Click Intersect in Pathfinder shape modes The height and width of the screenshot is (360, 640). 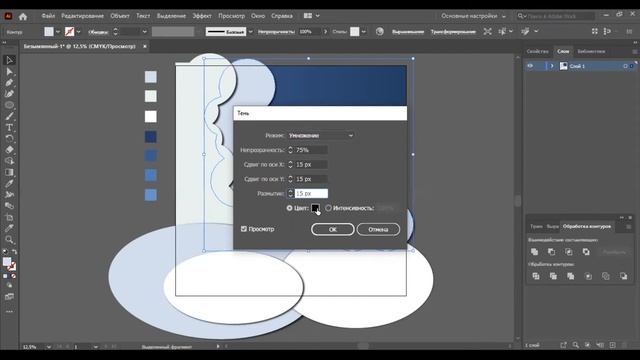click(569, 252)
